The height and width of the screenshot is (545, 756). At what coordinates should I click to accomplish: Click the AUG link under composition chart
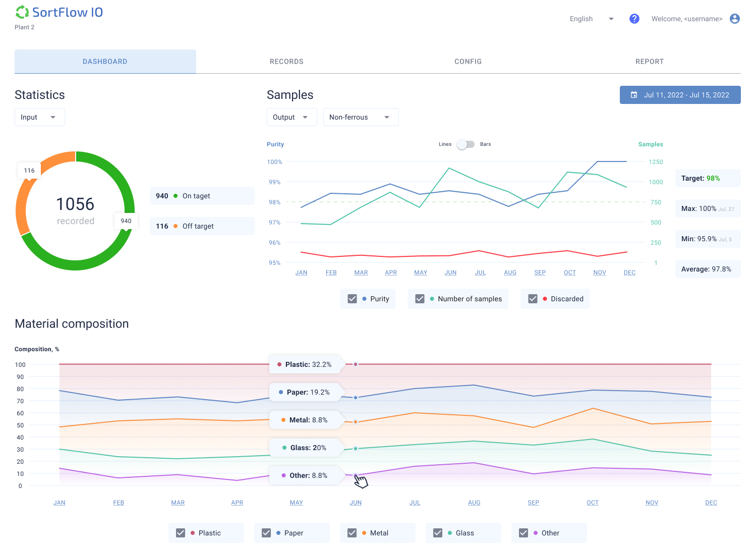click(474, 503)
